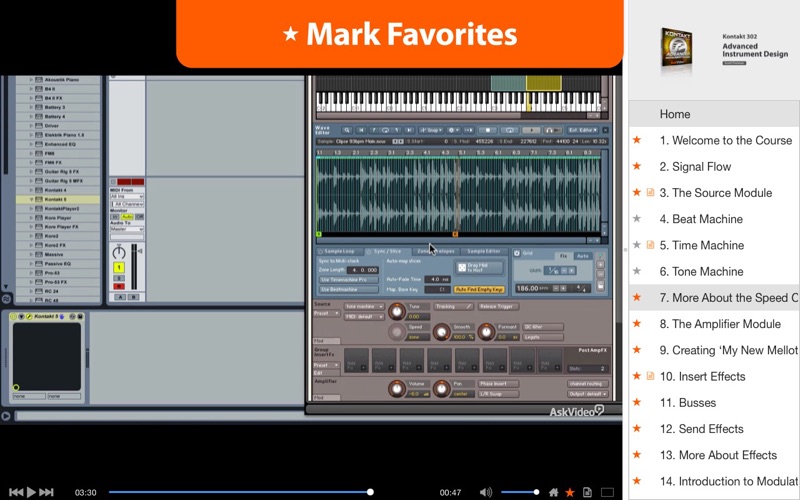Click the Ext. Editor button
The image size is (800, 500).
point(583,131)
